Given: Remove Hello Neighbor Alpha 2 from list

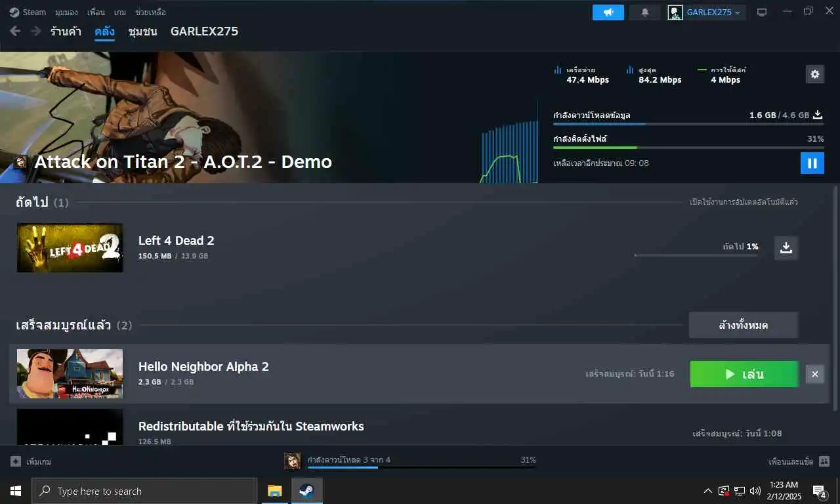Looking at the screenshot, I should click(815, 374).
